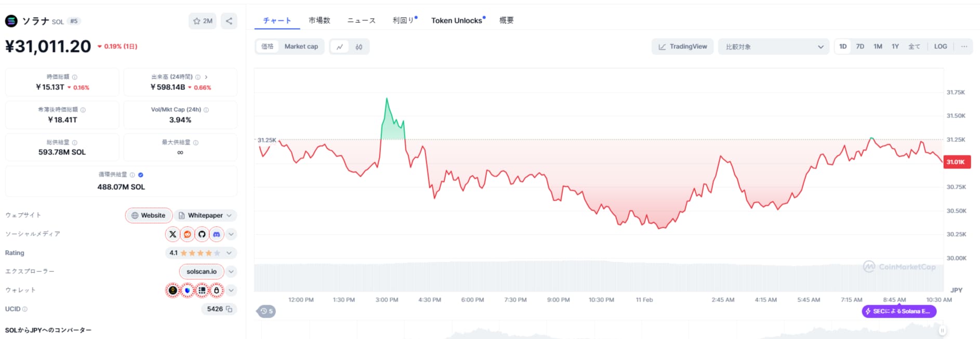
Task: Toggle the LOG scale option
Action: coord(941,46)
